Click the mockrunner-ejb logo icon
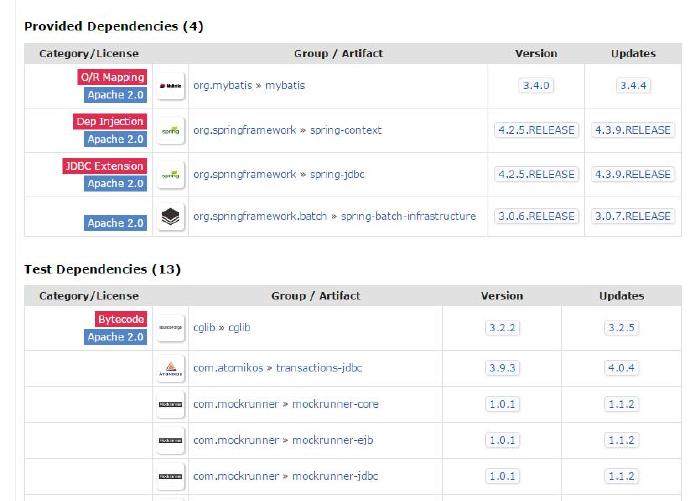690x501 pixels. (x=170, y=440)
